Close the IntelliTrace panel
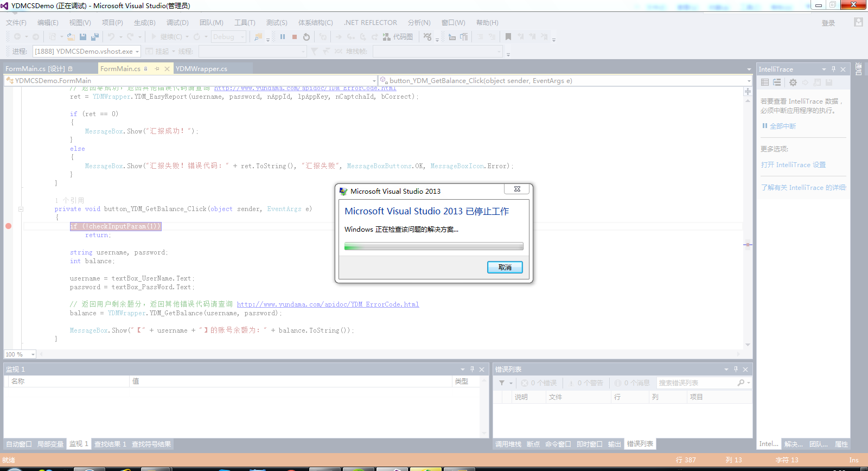The image size is (868, 471). click(x=843, y=69)
